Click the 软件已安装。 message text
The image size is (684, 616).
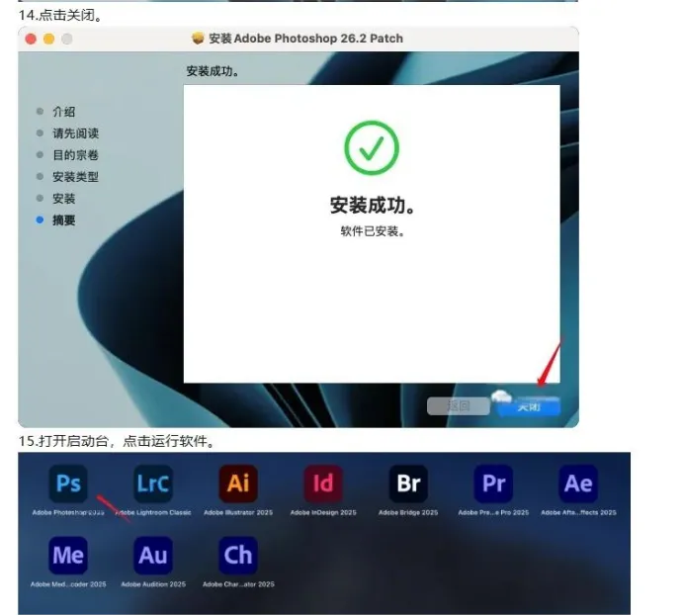372,231
